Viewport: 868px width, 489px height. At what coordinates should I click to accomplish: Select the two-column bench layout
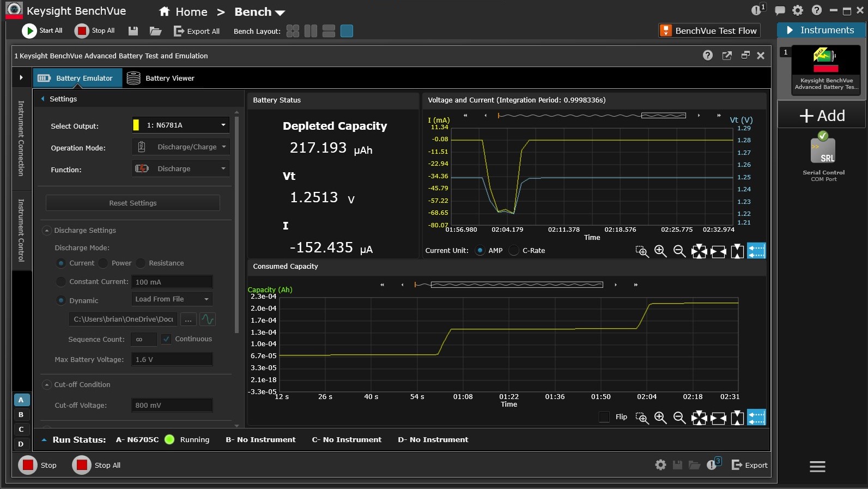pos(311,31)
